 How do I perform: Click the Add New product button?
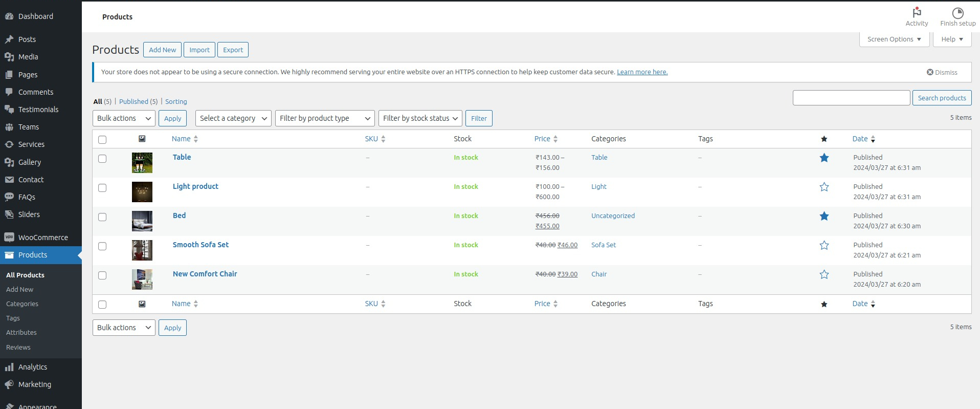pyautogui.click(x=162, y=50)
